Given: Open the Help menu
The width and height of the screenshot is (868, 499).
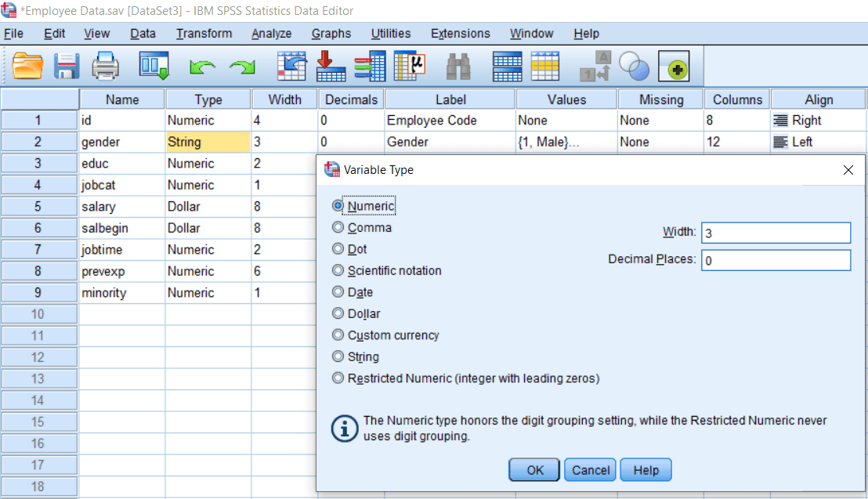Looking at the screenshot, I should 586,34.
